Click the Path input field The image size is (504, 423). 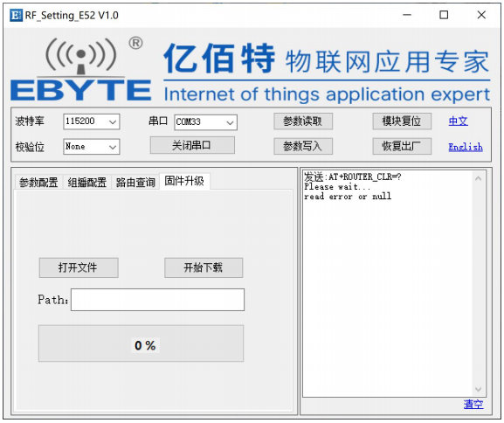(x=157, y=300)
